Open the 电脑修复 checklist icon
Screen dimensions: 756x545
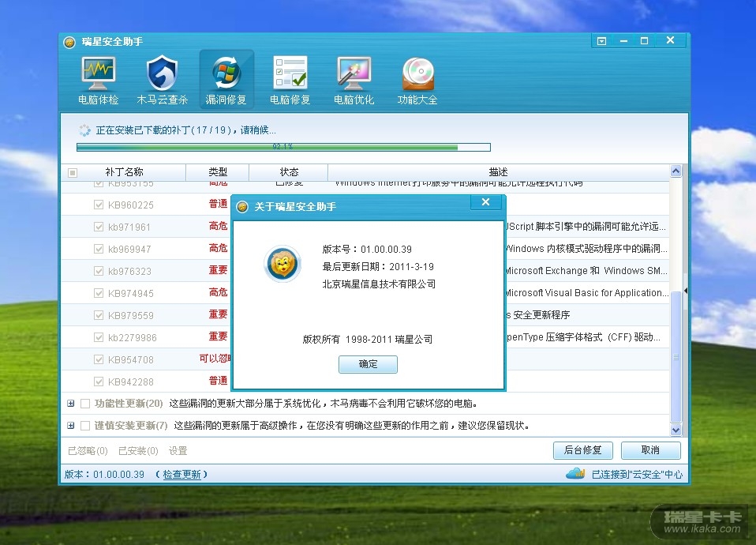(x=290, y=80)
